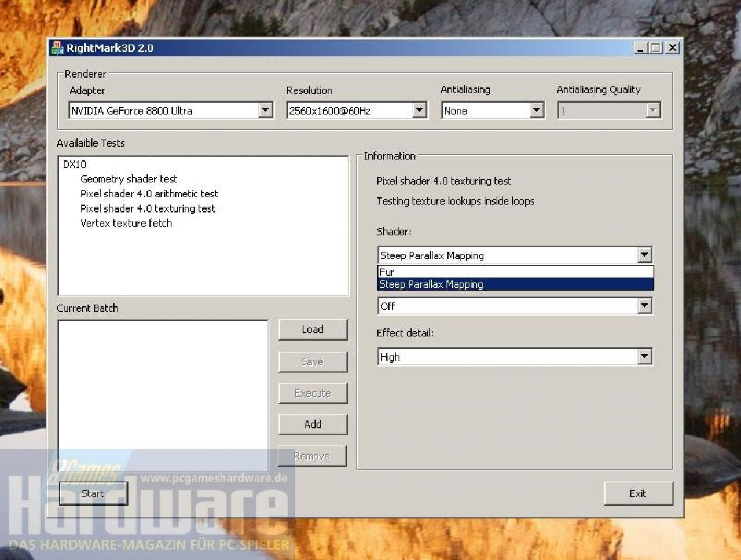The height and width of the screenshot is (560, 741).
Task: Choose Steep Parallax Mapping from open list
Action: pyautogui.click(x=515, y=284)
